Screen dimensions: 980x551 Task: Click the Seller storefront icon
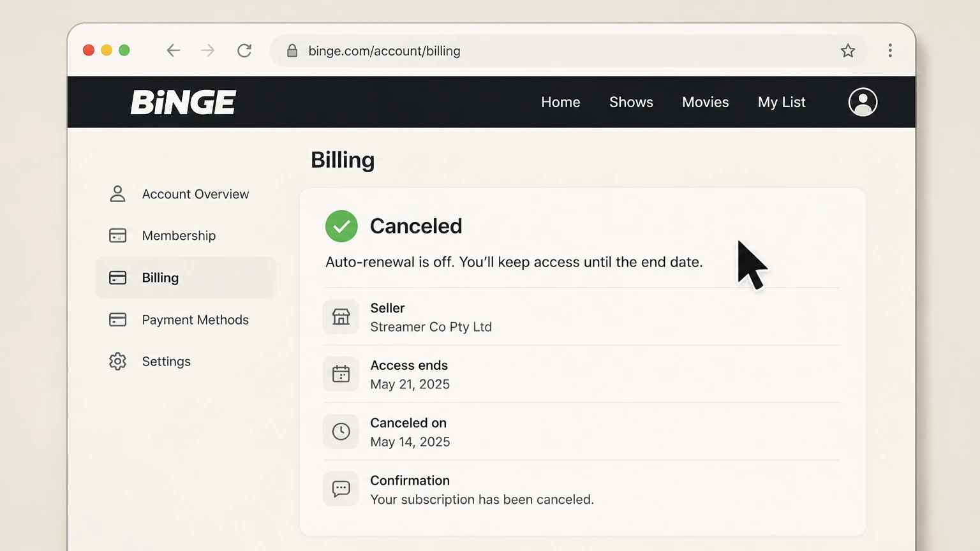coord(341,316)
